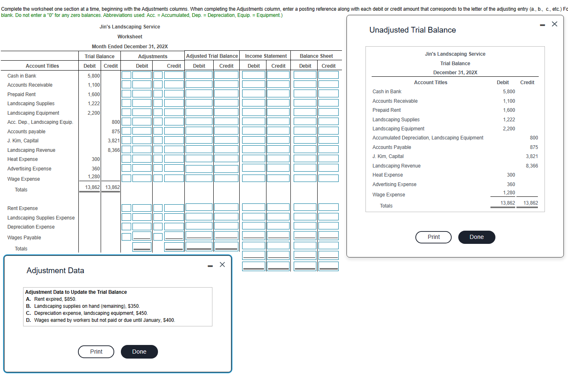Select Wage Expense income statement debit field
Viewport: 568px width, 392px height.
(x=253, y=178)
